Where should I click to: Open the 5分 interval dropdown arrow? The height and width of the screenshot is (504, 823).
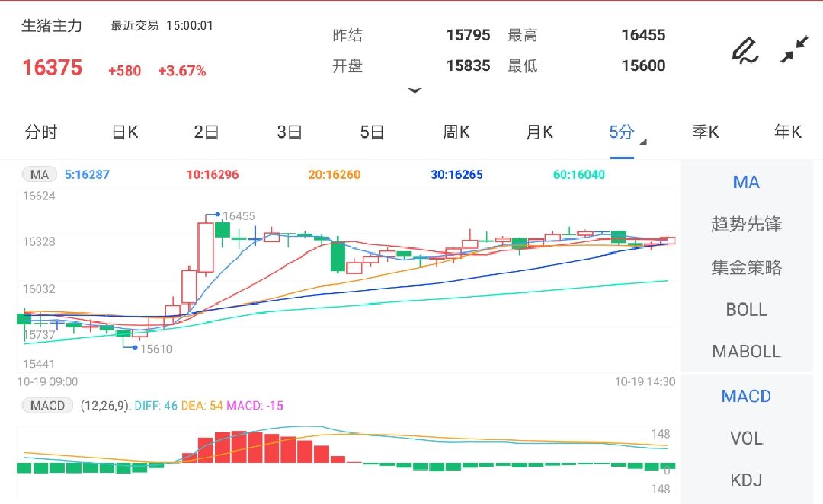coord(643,142)
